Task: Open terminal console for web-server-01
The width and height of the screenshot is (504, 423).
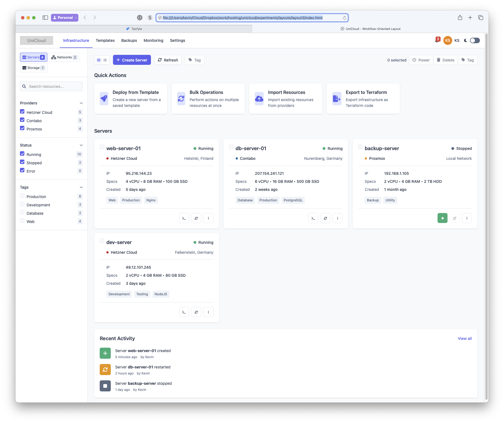Action: coord(184,218)
